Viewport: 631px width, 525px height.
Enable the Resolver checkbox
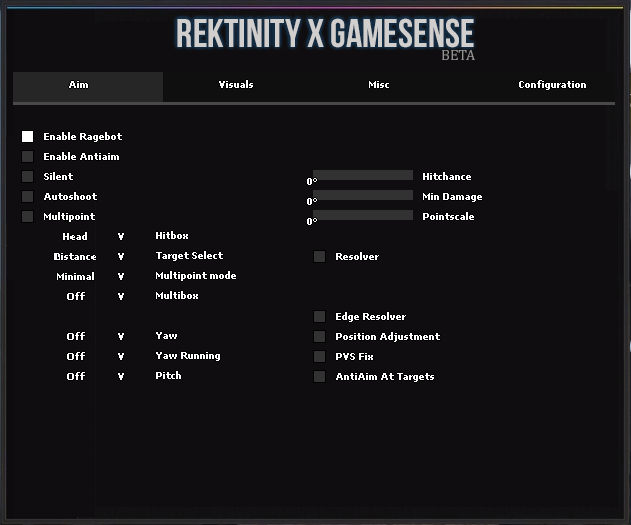click(320, 257)
